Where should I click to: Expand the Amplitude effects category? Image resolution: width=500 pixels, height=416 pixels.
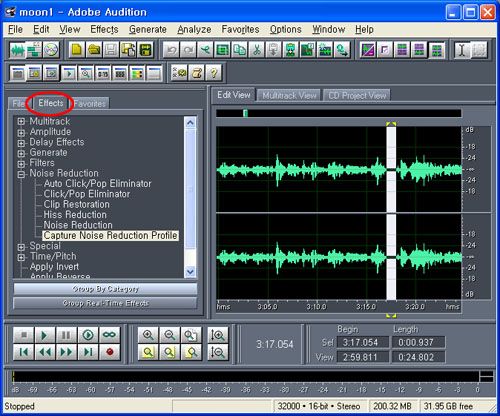pyautogui.click(x=21, y=133)
